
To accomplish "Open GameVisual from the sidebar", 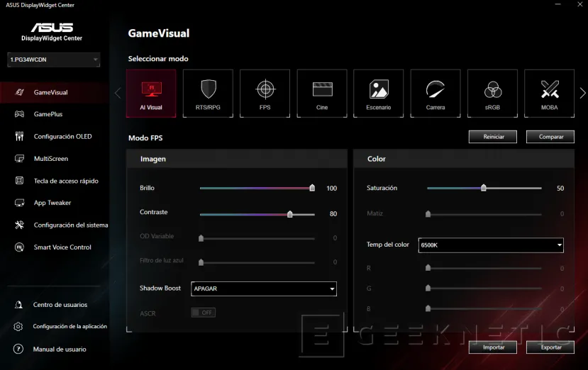I will 55,92.
